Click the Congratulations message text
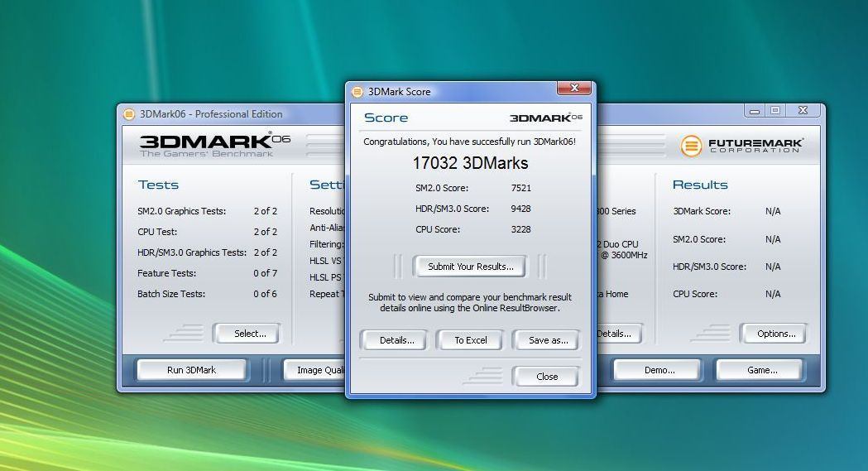This screenshot has height=471, width=868. (469, 142)
